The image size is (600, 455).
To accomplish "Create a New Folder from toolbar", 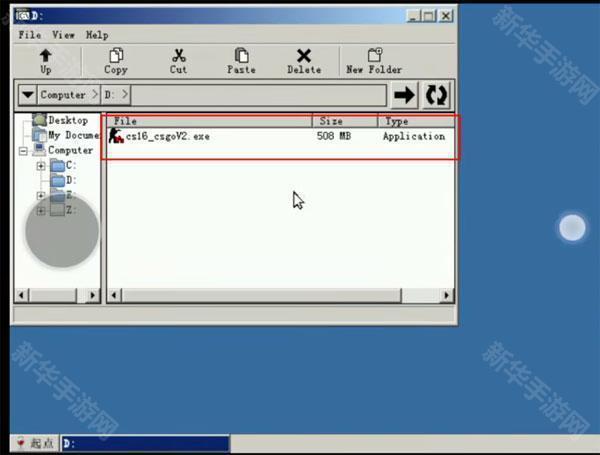I will coord(374,57).
